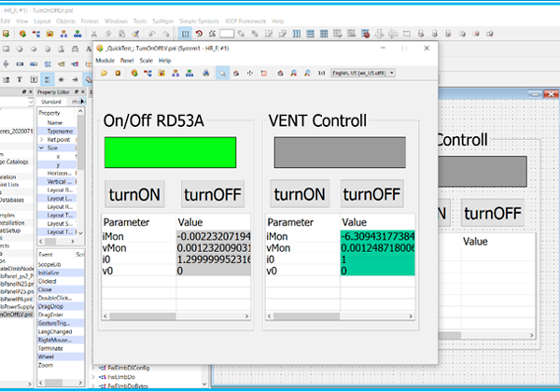Select the Typename property row
Image resolution: width=560 pixels, height=392 pixels.
point(57,131)
